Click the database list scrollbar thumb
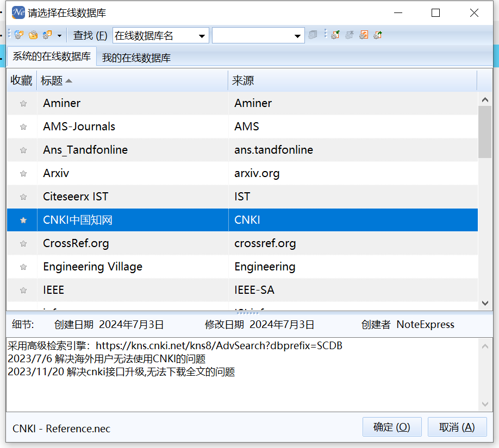The height and width of the screenshot is (448, 499). click(485, 132)
